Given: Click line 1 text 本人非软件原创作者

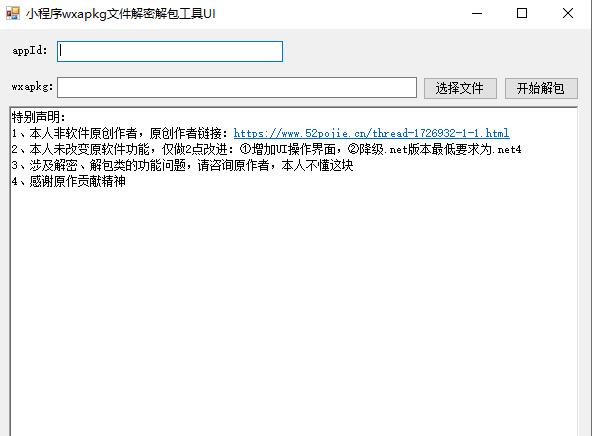Looking at the screenshot, I should click(x=83, y=133).
